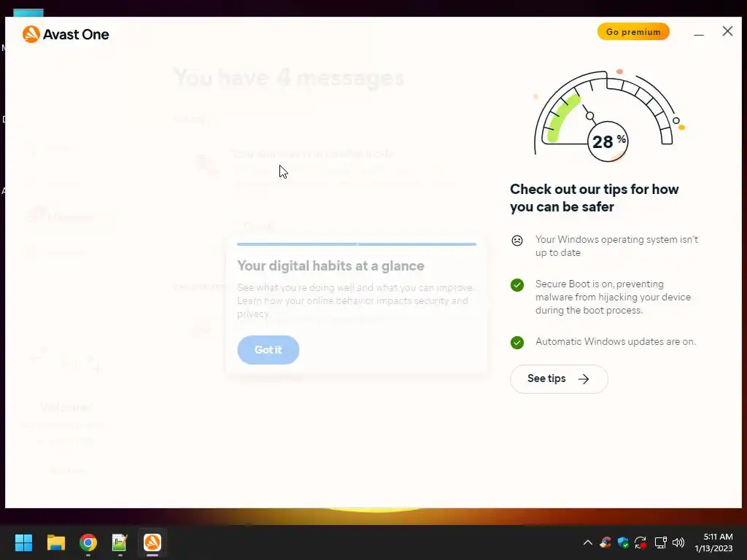
Task: Click the Go premium button
Action: pos(633,32)
